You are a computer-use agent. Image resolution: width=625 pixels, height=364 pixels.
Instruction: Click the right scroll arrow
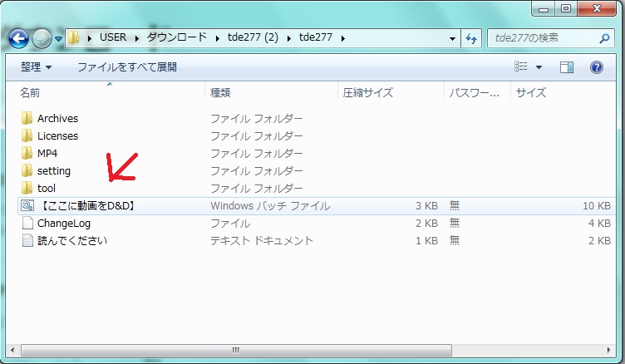608,350
